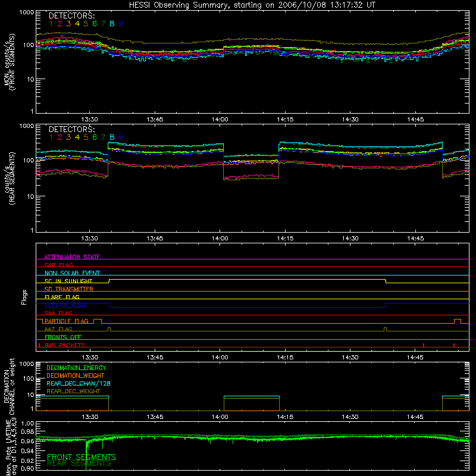This screenshot has height=476, width=476.
Task: Click the ECLIPSE_FLAG label
Action: 65,305
